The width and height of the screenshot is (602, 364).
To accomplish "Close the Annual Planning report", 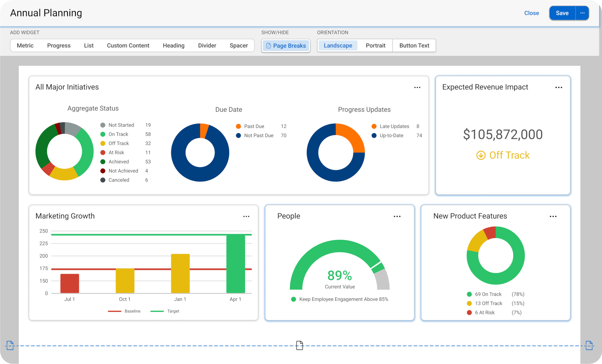I will coord(531,12).
